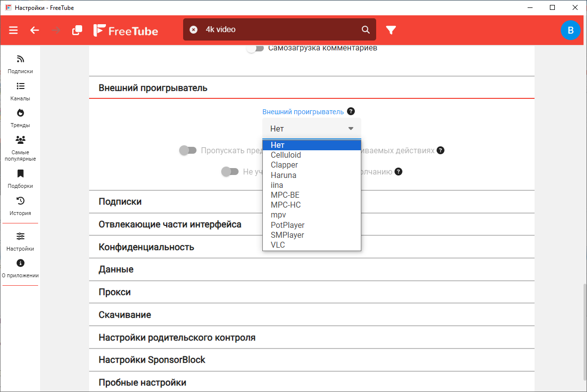Choose mpv in the dropdown list
587x392 pixels.
click(x=278, y=215)
